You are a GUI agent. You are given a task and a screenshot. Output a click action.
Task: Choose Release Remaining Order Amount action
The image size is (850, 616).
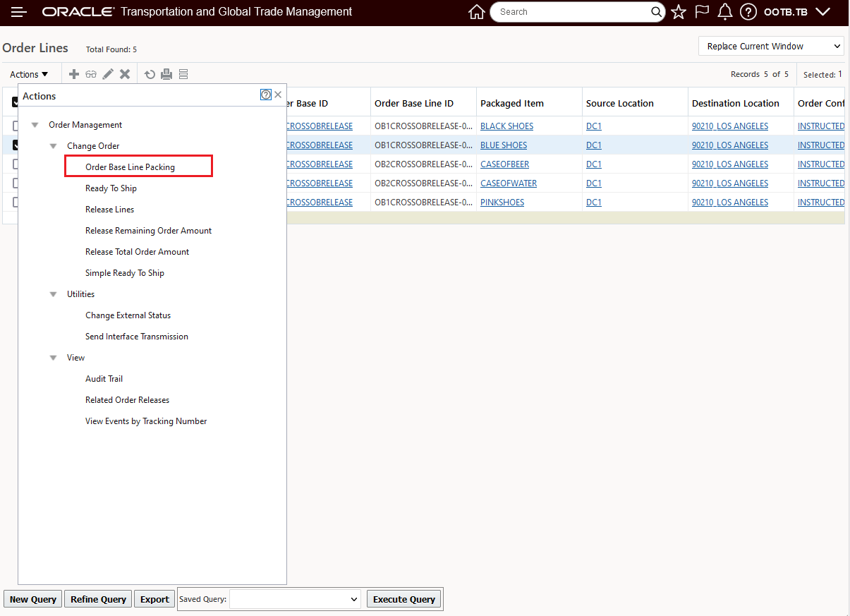point(148,231)
